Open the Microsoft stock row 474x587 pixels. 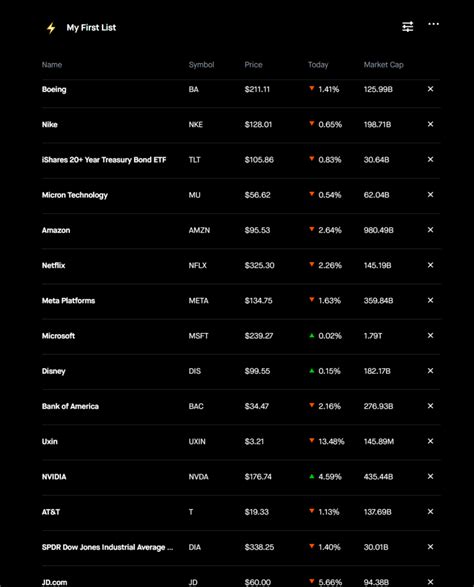coord(241,336)
